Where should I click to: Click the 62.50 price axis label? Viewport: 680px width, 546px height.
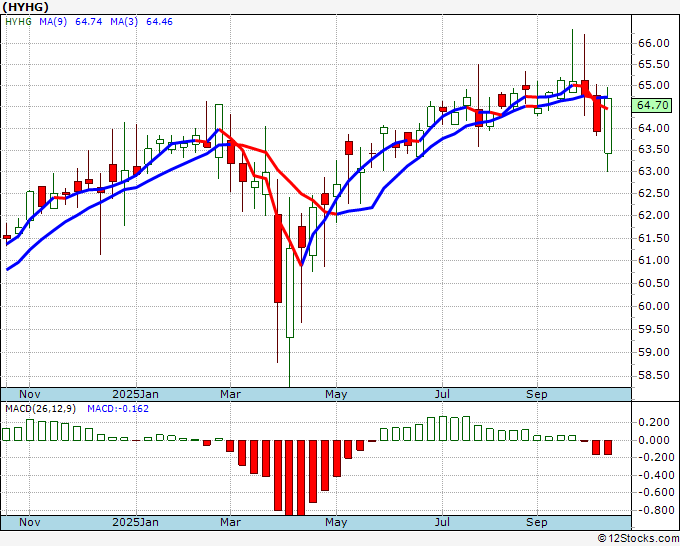[654, 193]
